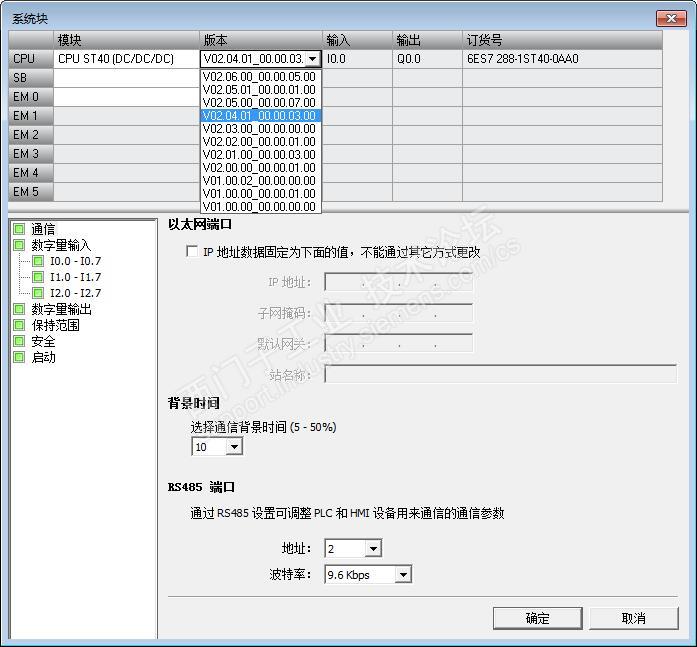Click the 子网掩码 input field
Image resolution: width=697 pixels, height=647 pixels.
[x=398, y=313]
